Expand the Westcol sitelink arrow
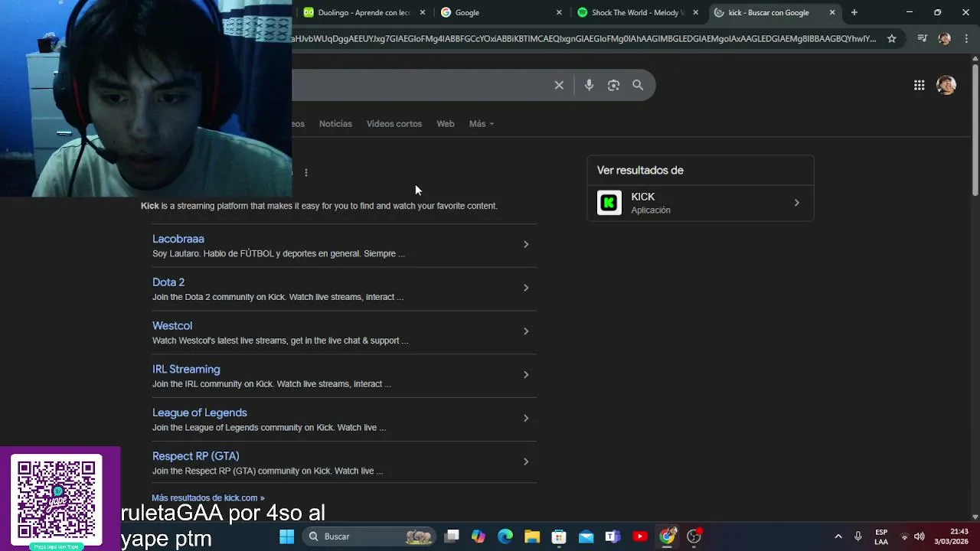Viewport: 980px width, 551px height. pos(526,331)
